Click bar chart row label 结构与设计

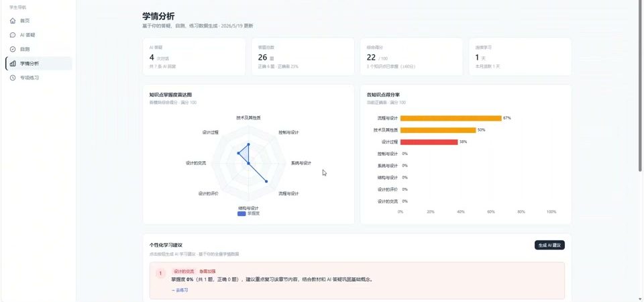point(388,177)
